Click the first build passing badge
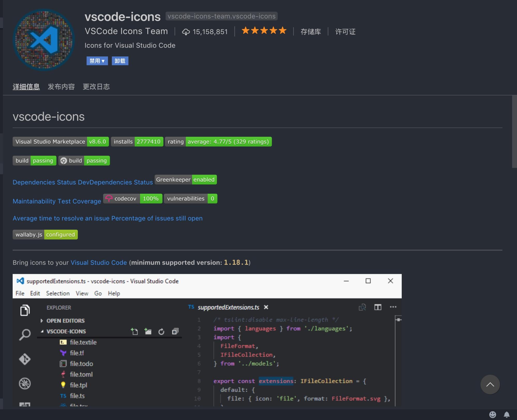Screen dimensions: 517x420 (x=34, y=161)
